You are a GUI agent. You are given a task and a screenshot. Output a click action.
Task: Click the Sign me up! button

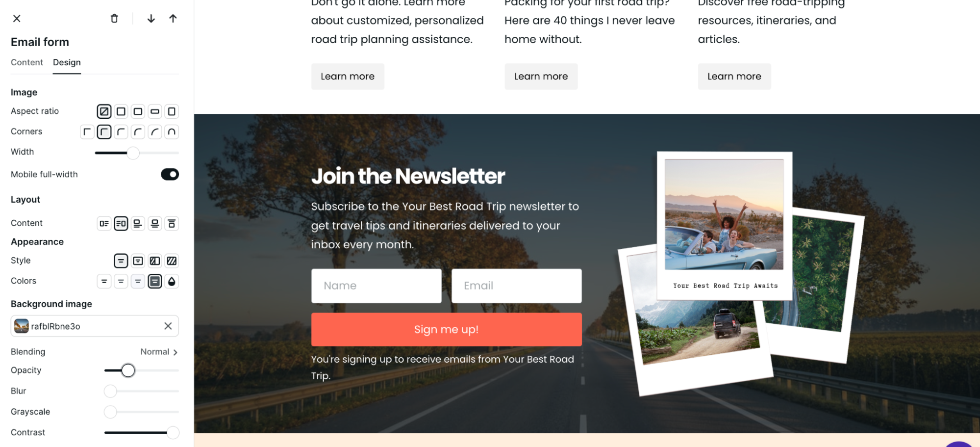coord(447,330)
